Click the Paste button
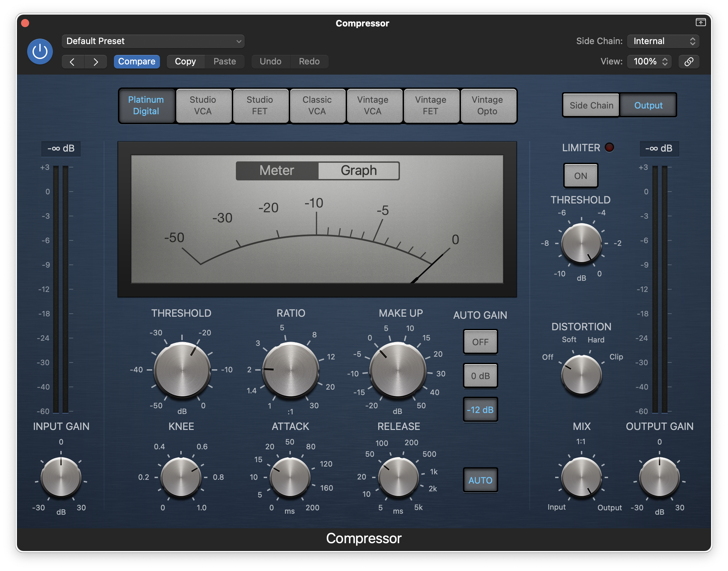Screen dimensions: 728x571 coord(225,62)
